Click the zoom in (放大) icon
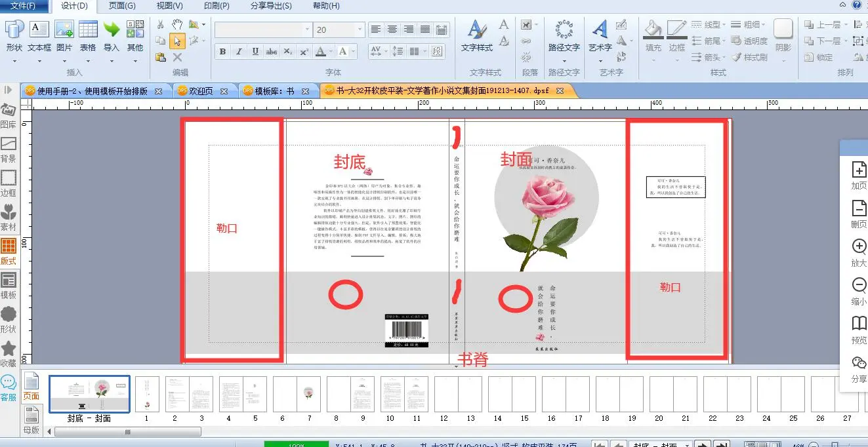 858,252
